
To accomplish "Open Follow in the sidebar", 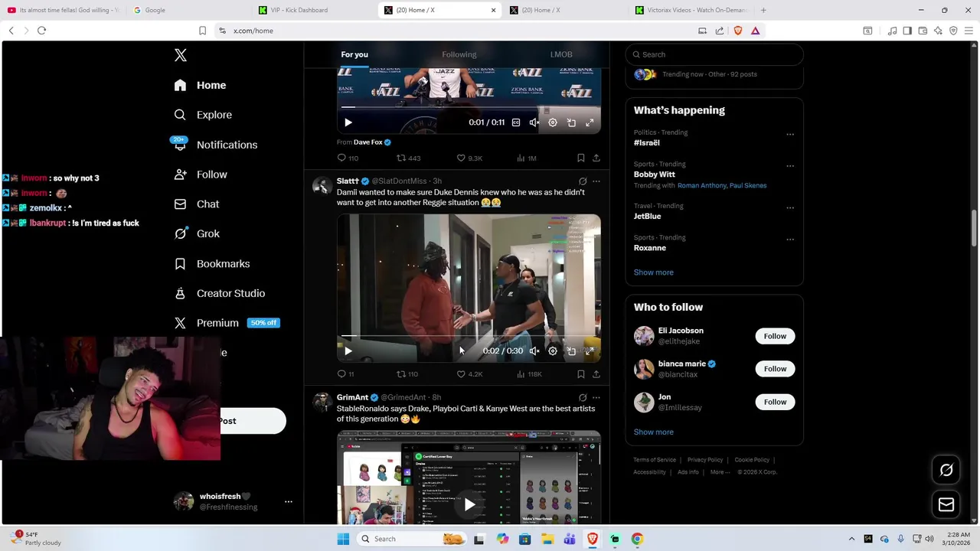I will pos(201,174).
